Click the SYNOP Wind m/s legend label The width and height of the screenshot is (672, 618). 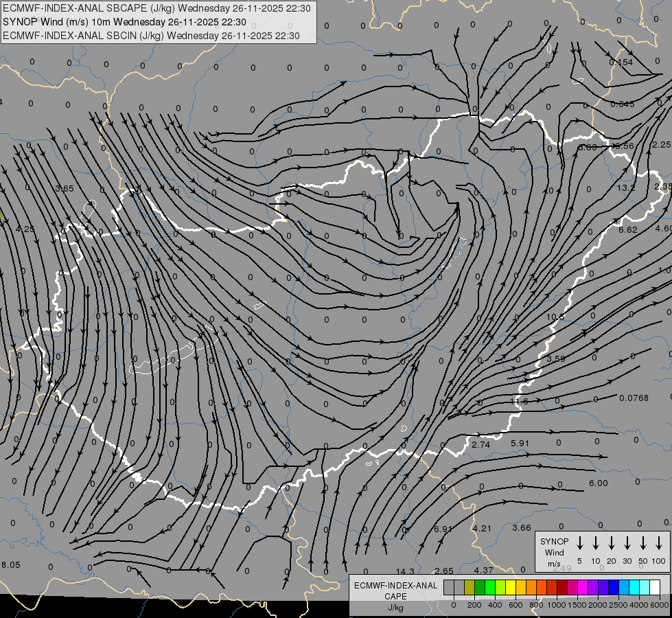(x=554, y=552)
